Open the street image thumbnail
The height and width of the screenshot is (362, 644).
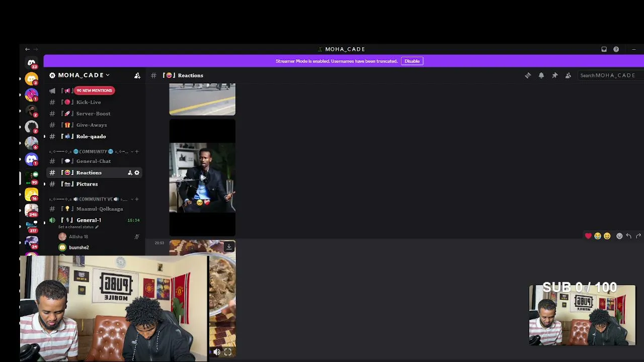pos(202,100)
